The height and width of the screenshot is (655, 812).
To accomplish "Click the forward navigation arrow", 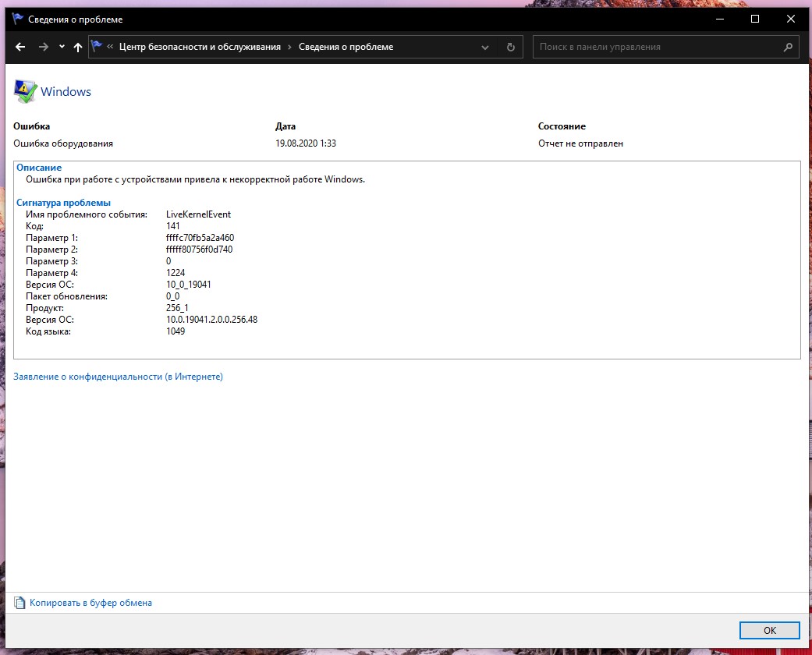I will tap(44, 47).
